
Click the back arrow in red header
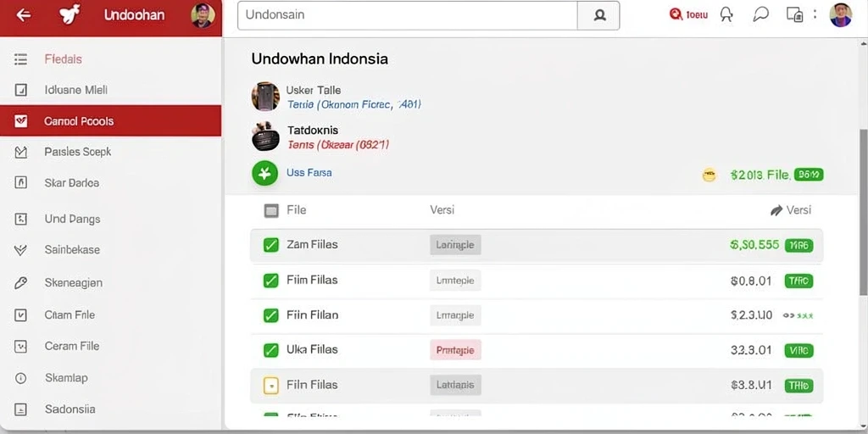(23, 15)
